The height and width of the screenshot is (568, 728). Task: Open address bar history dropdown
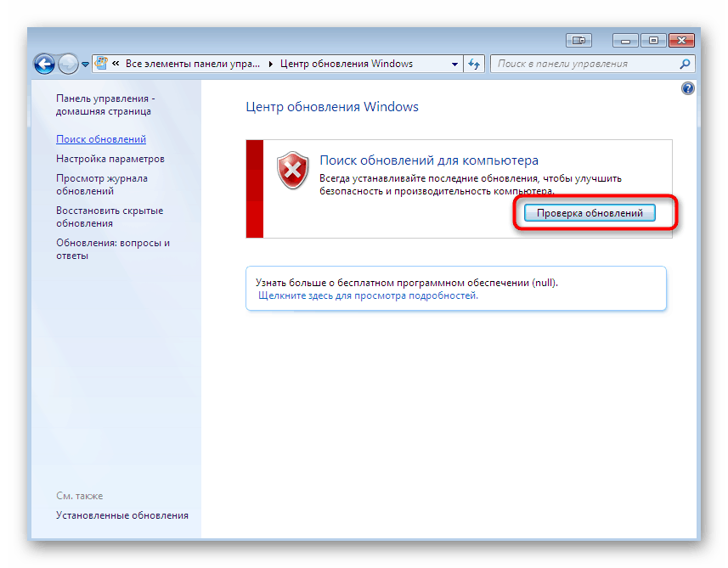tap(454, 64)
